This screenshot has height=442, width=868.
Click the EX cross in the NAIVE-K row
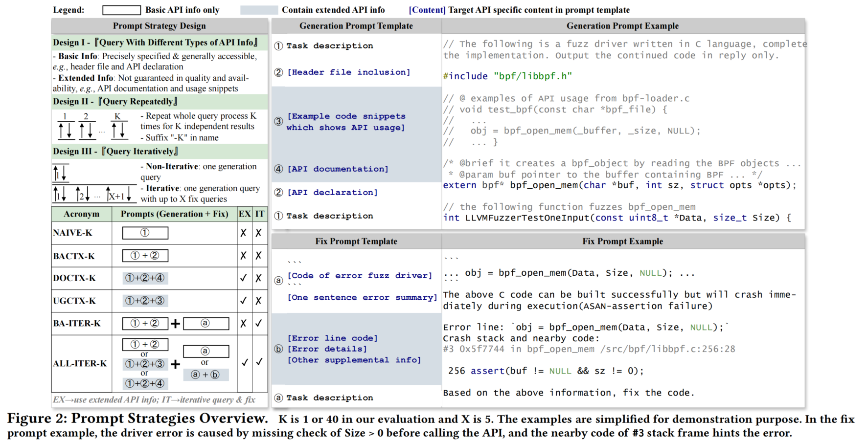click(x=243, y=233)
